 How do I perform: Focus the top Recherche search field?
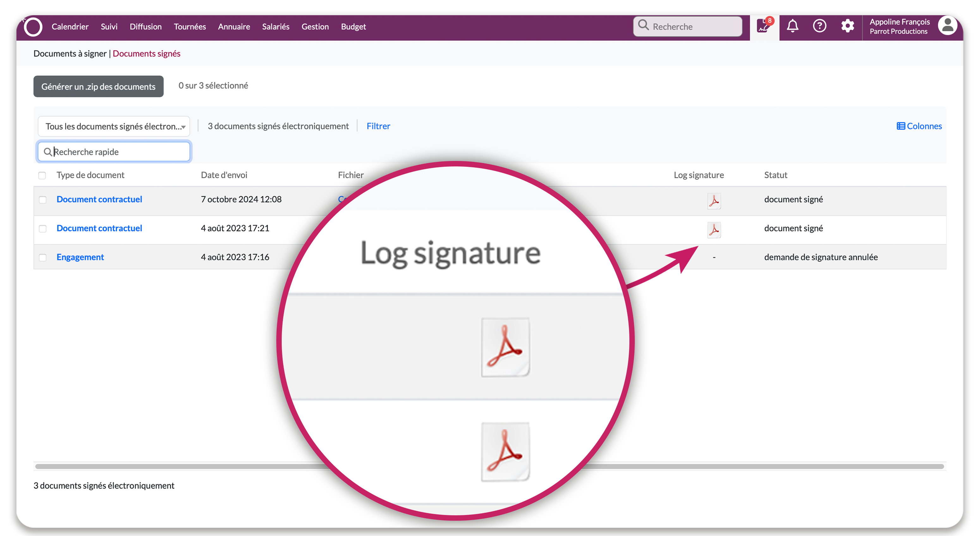688,26
